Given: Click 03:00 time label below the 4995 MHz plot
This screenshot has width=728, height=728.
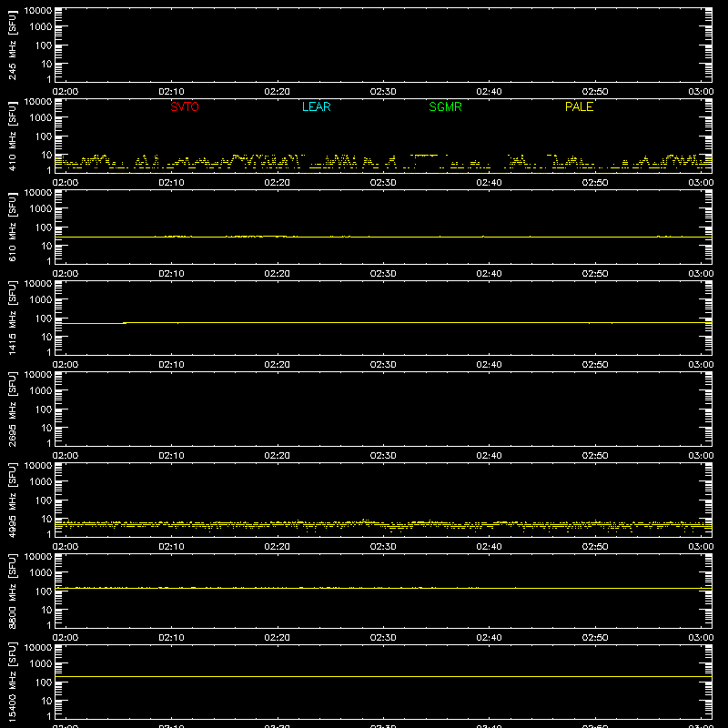Looking at the screenshot, I should coord(701,547).
